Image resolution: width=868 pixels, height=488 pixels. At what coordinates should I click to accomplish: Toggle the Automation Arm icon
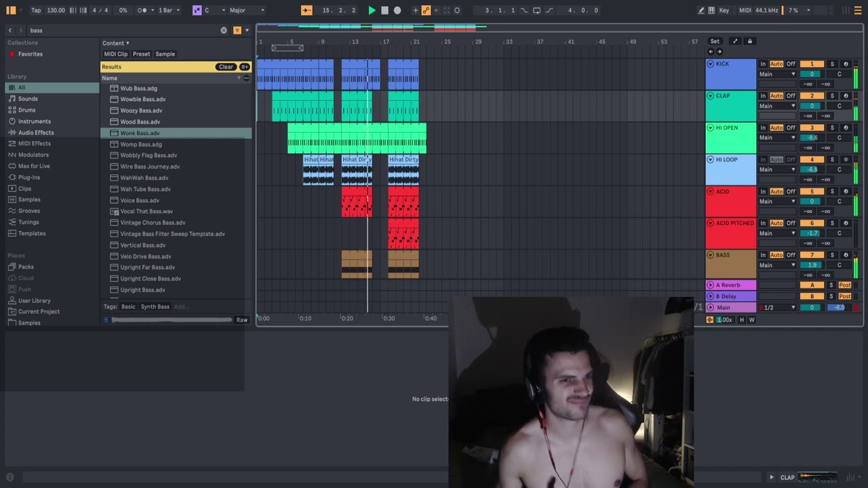coord(426,10)
